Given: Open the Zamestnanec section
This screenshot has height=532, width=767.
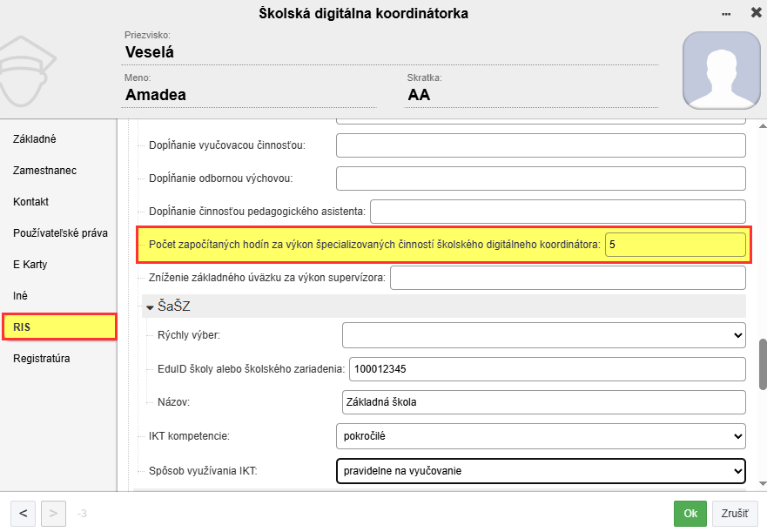Looking at the screenshot, I should point(44,171).
